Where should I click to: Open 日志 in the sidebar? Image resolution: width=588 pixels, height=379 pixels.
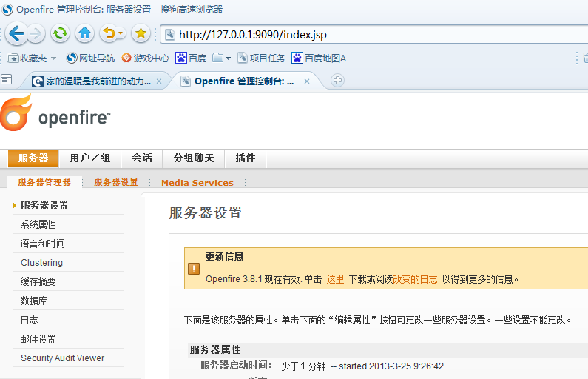coord(30,320)
